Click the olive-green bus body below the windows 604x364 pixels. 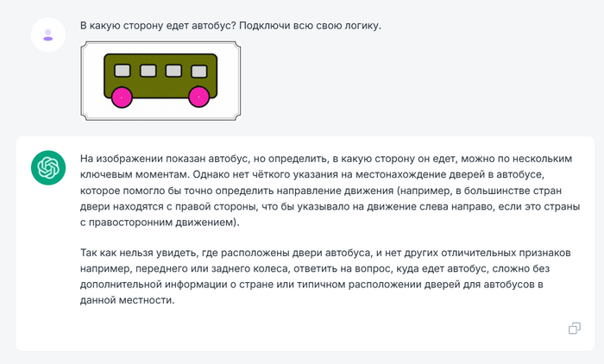coord(160,86)
